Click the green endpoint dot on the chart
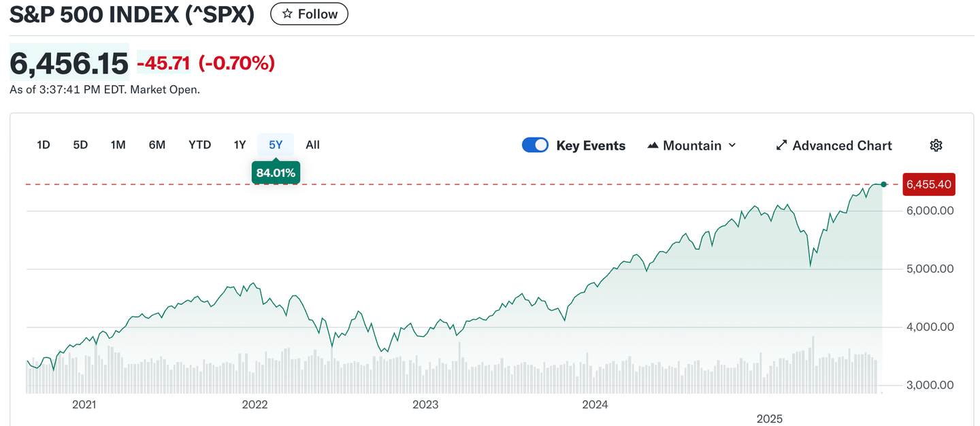 (x=883, y=184)
